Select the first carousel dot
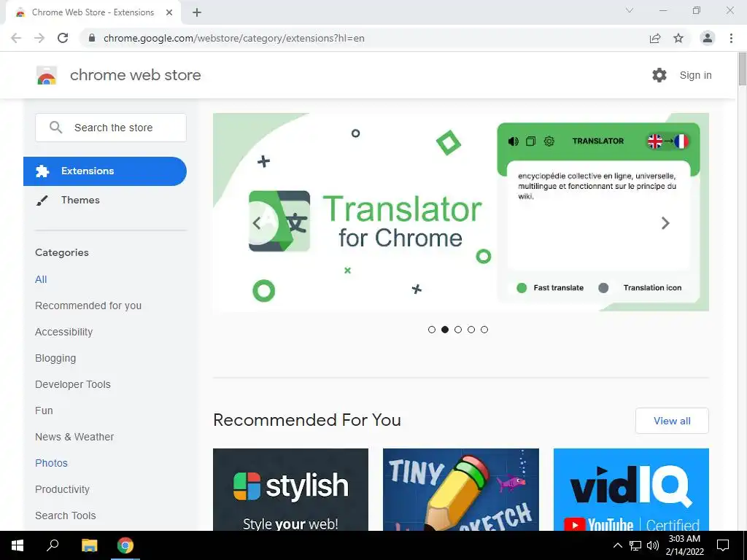 [x=432, y=330]
